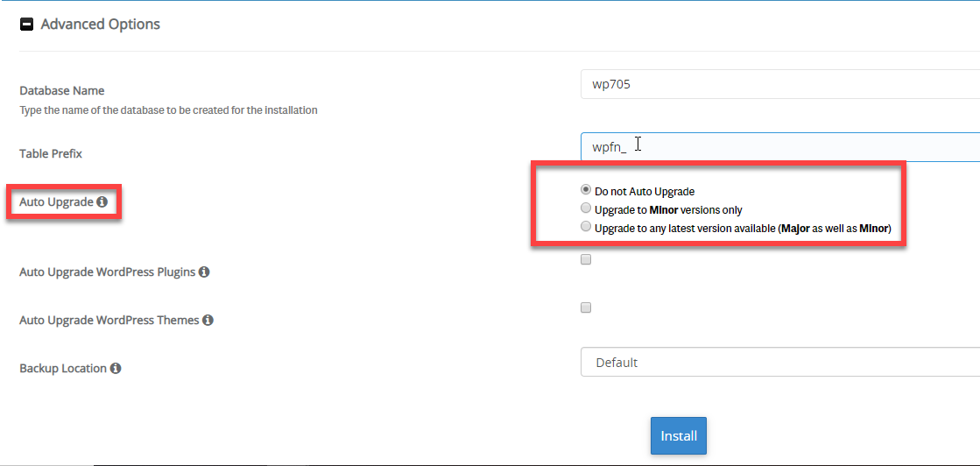Image resolution: width=980 pixels, height=466 pixels.
Task: Click the Auto Upgrade label text
Action: tap(56, 202)
